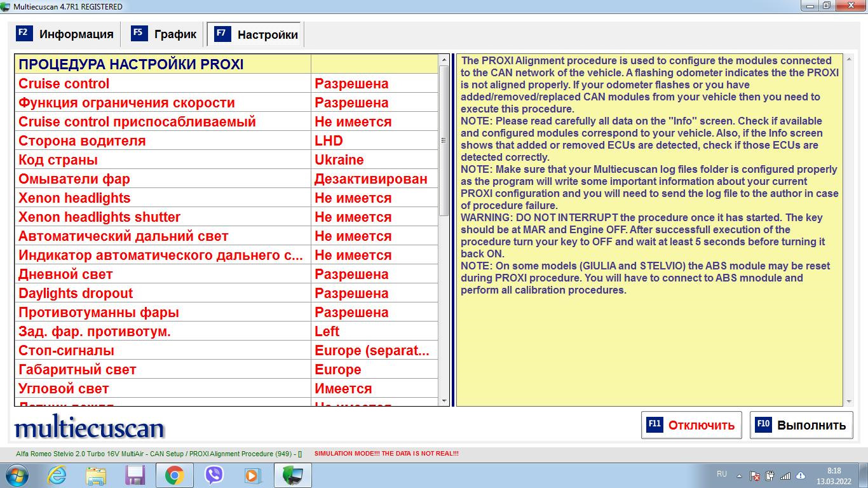Click Multiecuscan taskbar icon

click(x=292, y=475)
